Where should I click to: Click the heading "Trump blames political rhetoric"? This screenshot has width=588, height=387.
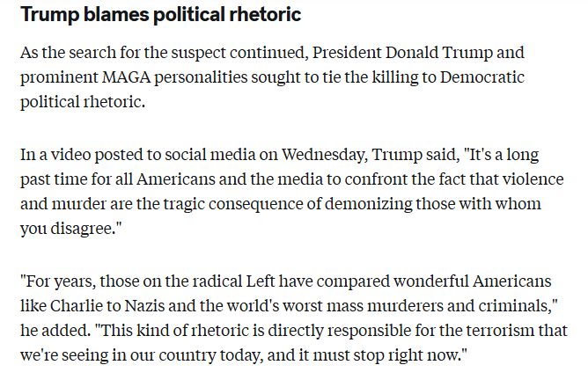[x=160, y=15]
